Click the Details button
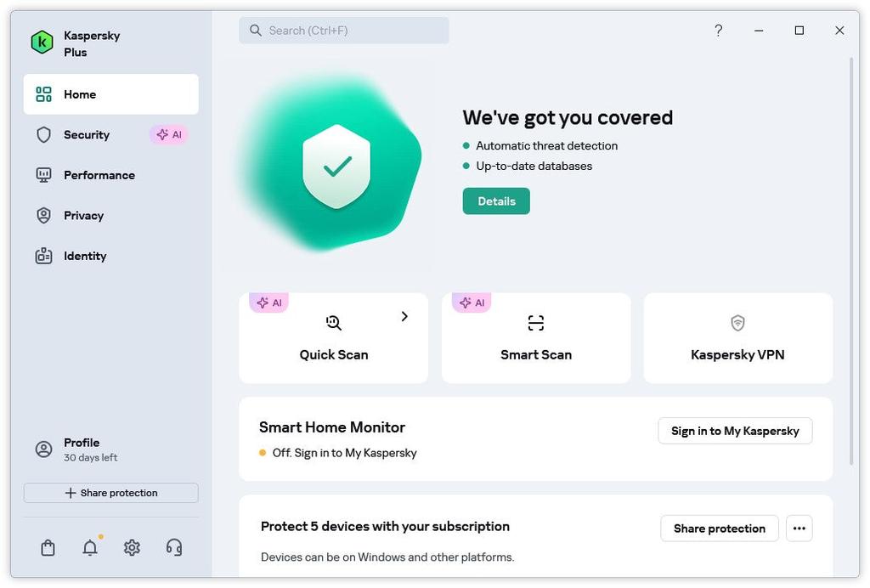The image size is (870, 588). tap(496, 201)
